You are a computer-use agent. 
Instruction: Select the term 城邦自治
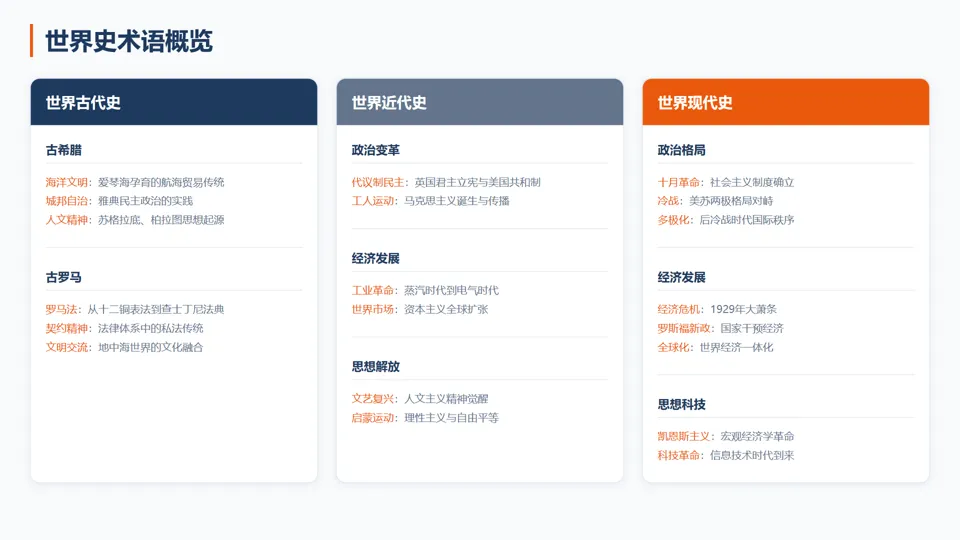tap(67, 201)
